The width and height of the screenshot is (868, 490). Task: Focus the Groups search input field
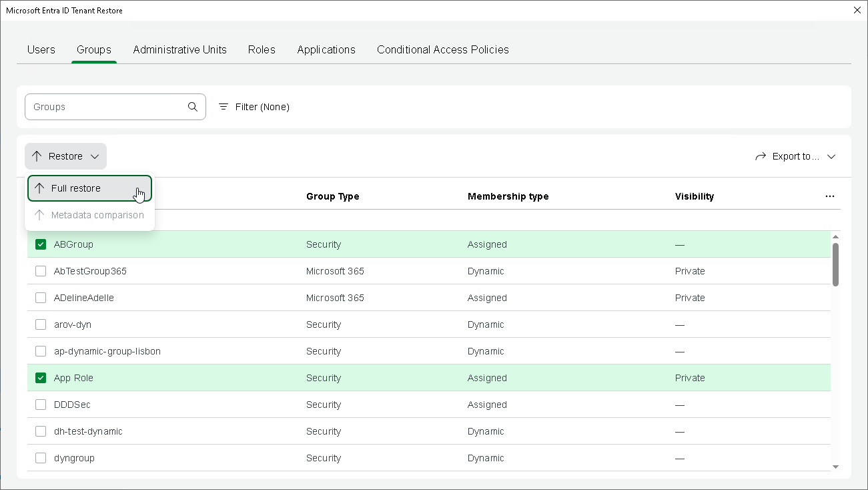(x=107, y=107)
